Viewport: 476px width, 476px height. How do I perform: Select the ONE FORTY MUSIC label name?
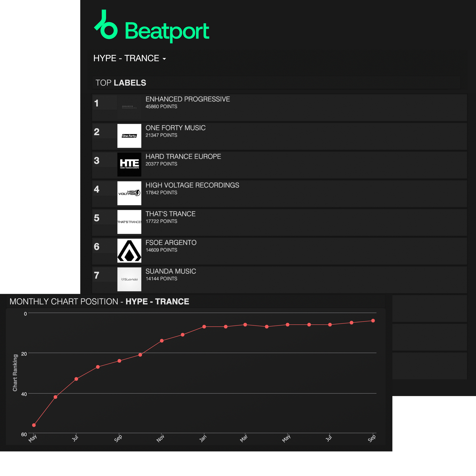tap(175, 128)
